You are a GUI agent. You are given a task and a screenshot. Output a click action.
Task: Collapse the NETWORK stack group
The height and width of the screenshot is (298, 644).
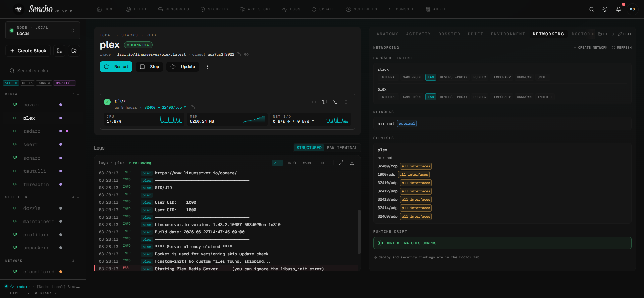click(78, 261)
